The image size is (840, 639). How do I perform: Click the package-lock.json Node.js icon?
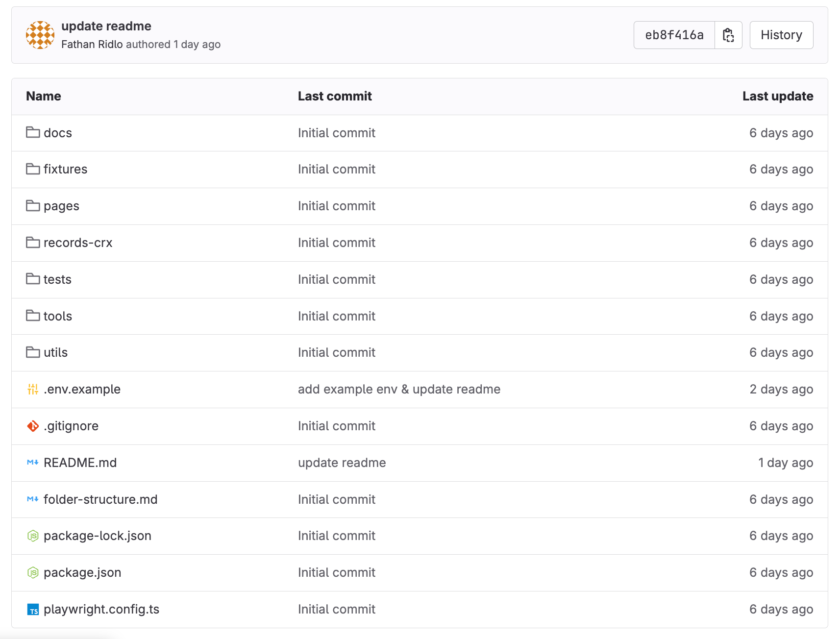click(33, 536)
